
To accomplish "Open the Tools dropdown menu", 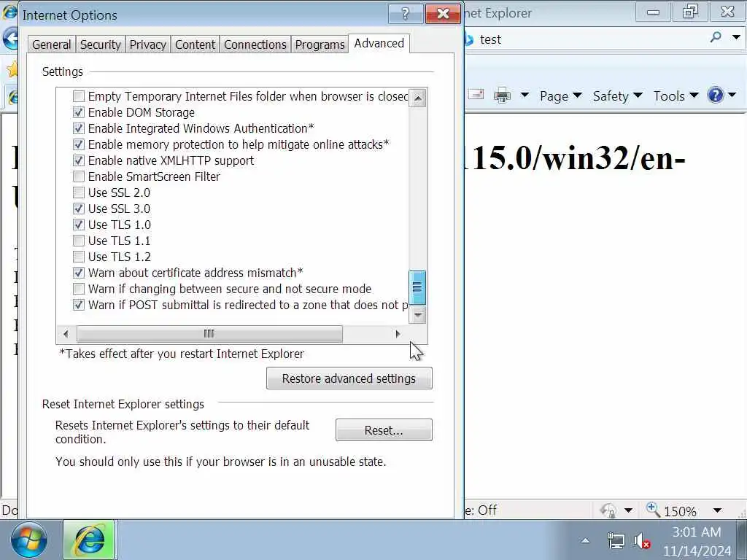I will 676,96.
